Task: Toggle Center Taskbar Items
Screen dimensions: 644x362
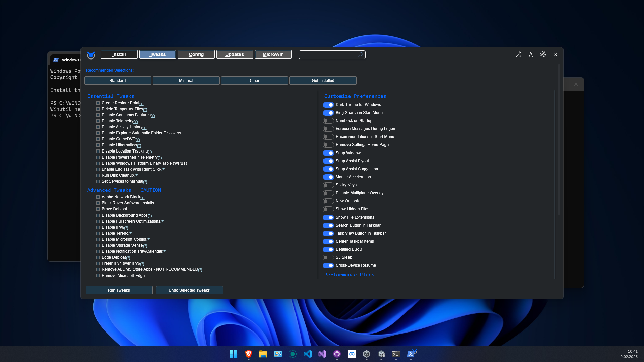Action: pyautogui.click(x=328, y=242)
